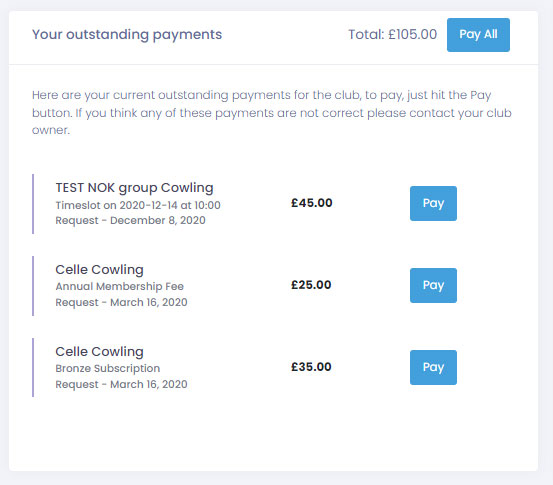Viewport: 553px width, 485px height.
Task: Pay the £45.00 TEST NOK group timeslot
Action: tap(433, 203)
